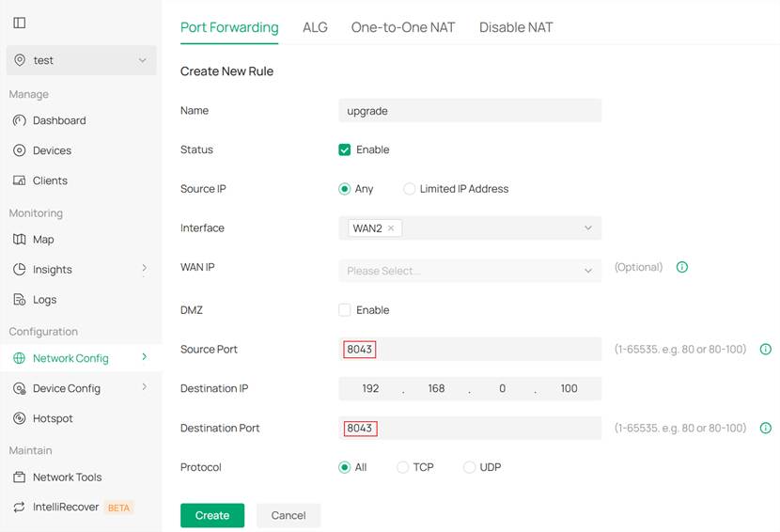Screen dimensions: 780x532
Task: Collapse the sidebar panel icon
Action: coord(19,23)
